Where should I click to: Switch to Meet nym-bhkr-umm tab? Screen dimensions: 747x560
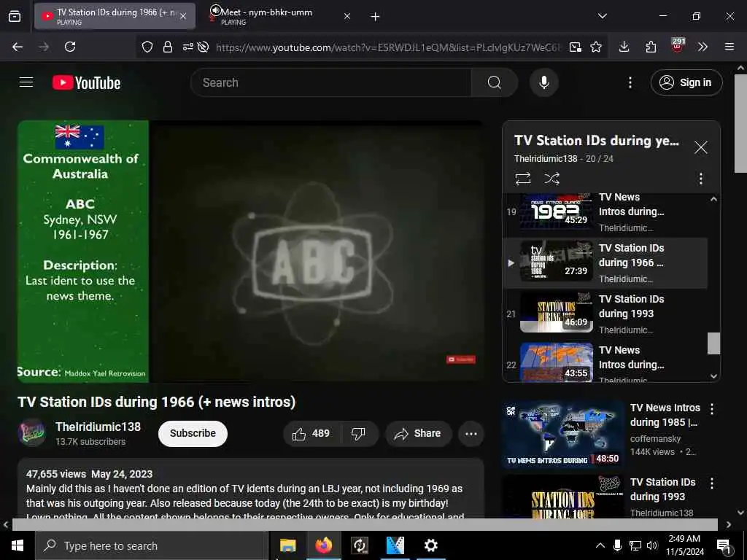tap(280, 17)
